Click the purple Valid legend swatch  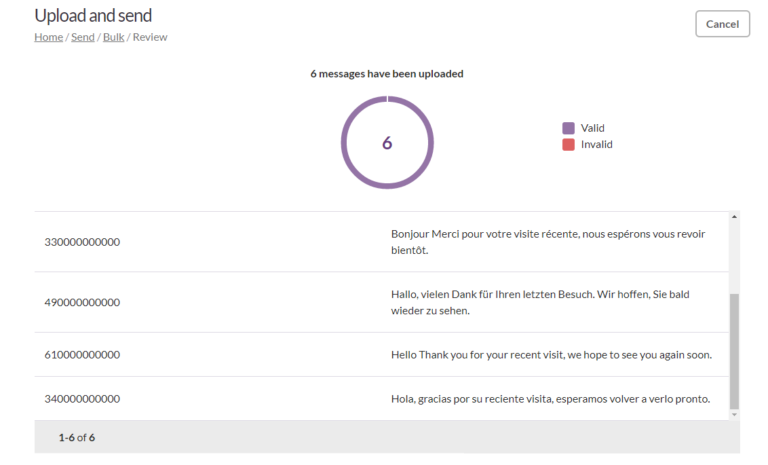pos(568,128)
